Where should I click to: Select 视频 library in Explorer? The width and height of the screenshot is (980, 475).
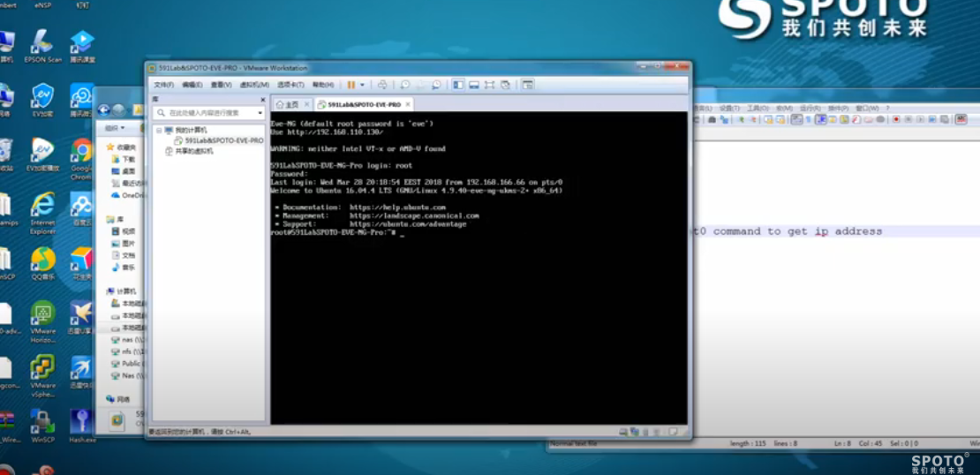point(123,231)
